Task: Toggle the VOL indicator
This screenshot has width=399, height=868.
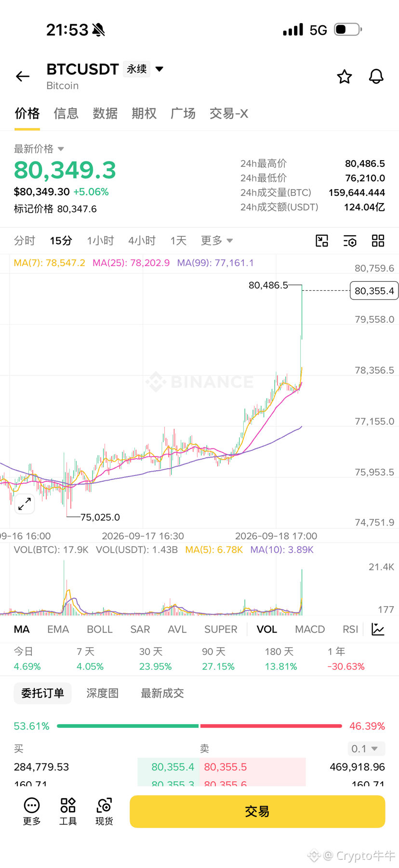Action: 266,629
